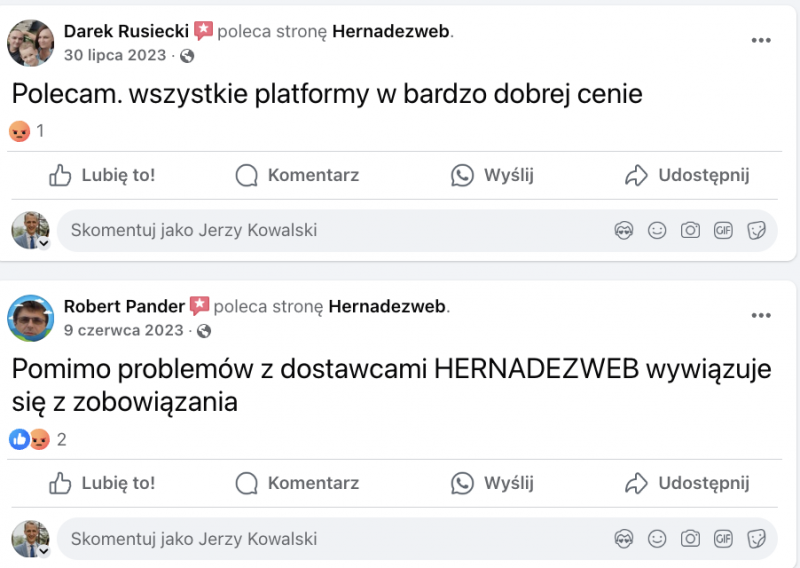Screen dimensions: 800x568
Task: Open sticker picker in Robert's comment box
Action: [757, 538]
